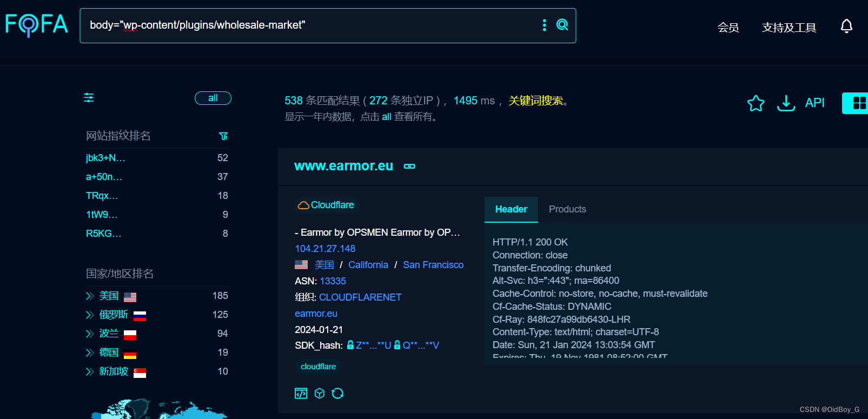The width and height of the screenshot is (868, 419).
Task: Expand the 美国 country row in sidebar
Action: tap(90, 296)
